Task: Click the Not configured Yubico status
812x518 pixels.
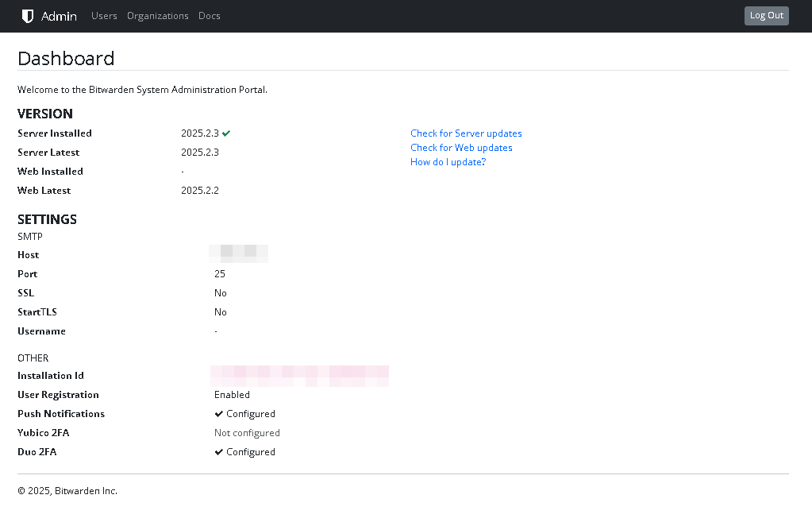Action: (247, 433)
